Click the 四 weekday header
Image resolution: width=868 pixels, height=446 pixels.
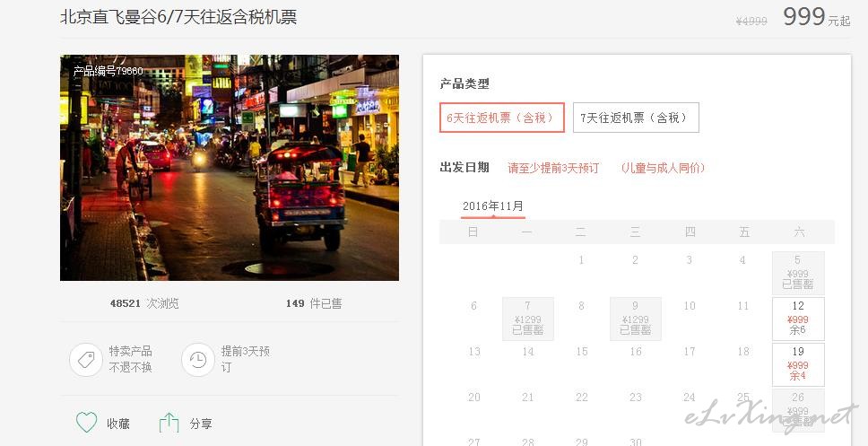click(x=690, y=232)
